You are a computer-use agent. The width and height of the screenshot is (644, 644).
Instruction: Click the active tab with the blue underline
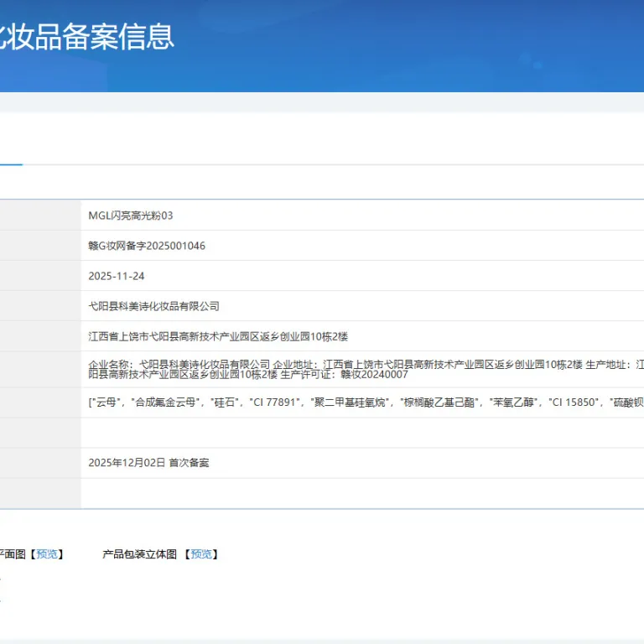pos(11,156)
